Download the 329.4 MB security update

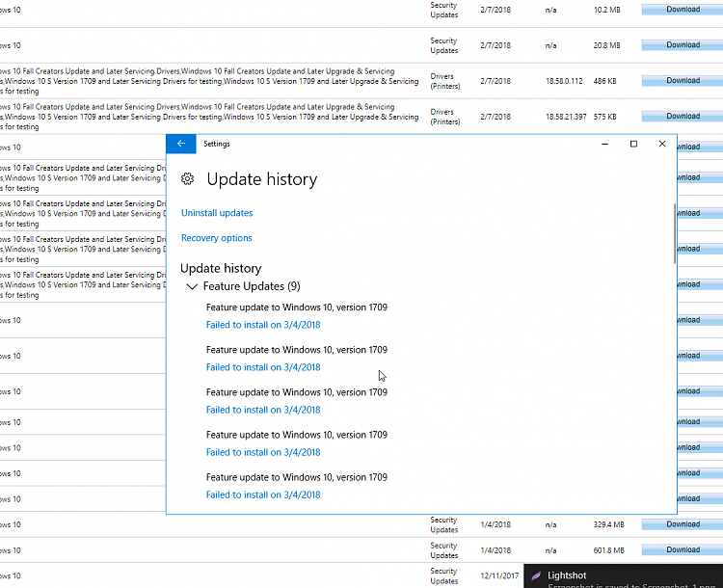point(683,524)
